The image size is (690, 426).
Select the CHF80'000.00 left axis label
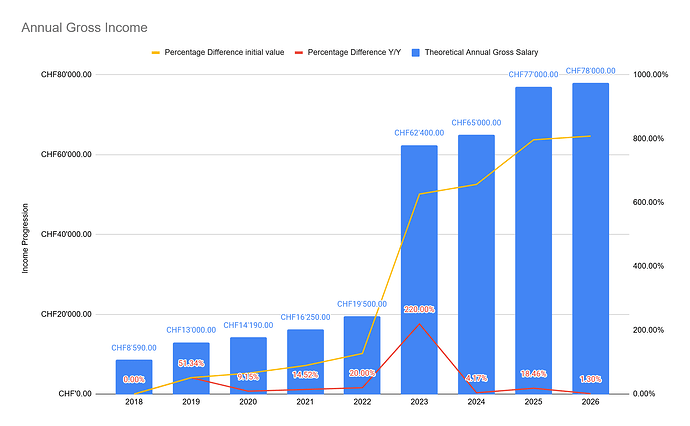[65, 75]
